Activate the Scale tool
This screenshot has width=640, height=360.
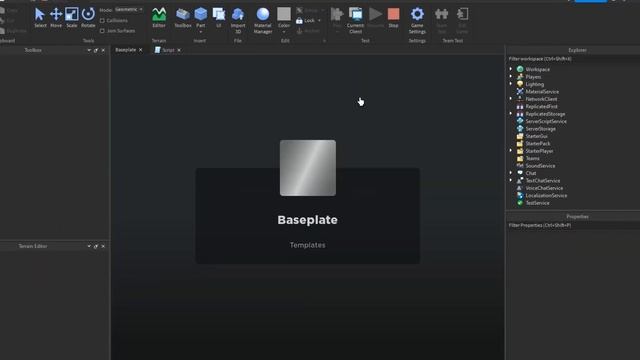72,18
